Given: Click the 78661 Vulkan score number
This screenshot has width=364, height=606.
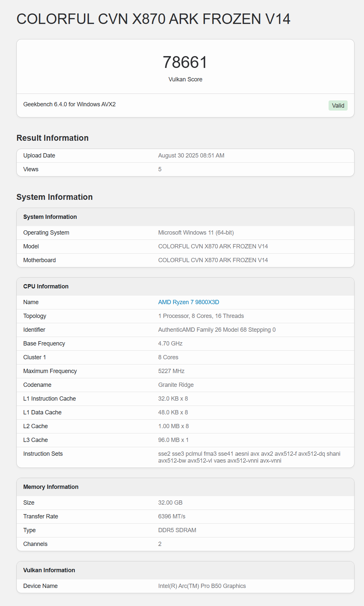Looking at the screenshot, I should 185,62.
